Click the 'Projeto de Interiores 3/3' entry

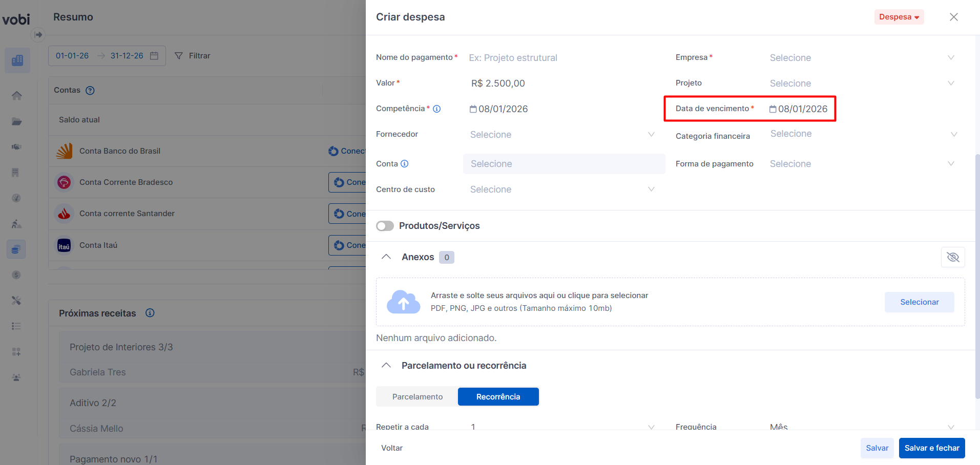pos(121,347)
